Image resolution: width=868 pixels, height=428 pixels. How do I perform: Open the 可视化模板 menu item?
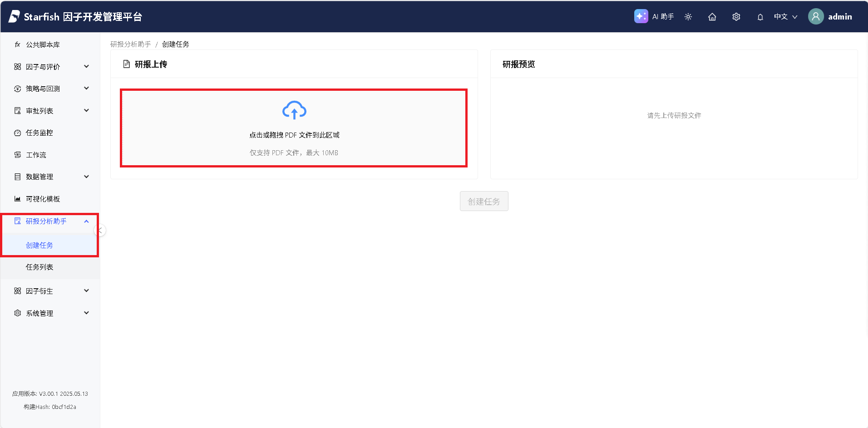[x=50, y=199]
